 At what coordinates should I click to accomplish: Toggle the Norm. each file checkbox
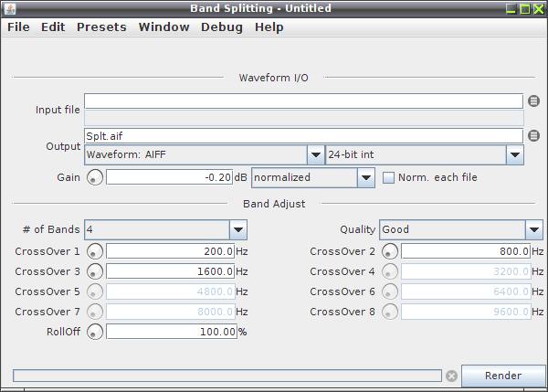coord(388,177)
